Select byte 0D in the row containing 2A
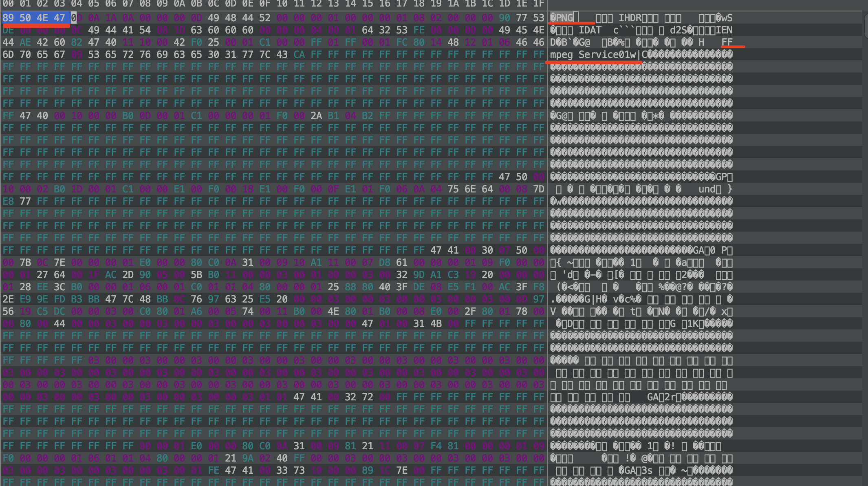Screen dimensions: 868x486 [145, 116]
